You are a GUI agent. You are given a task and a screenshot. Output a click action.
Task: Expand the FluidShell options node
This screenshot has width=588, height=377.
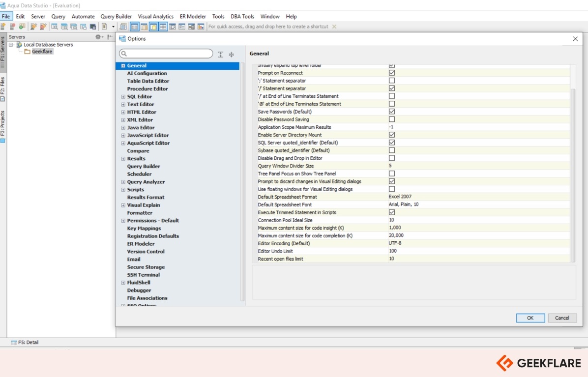click(123, 283)
